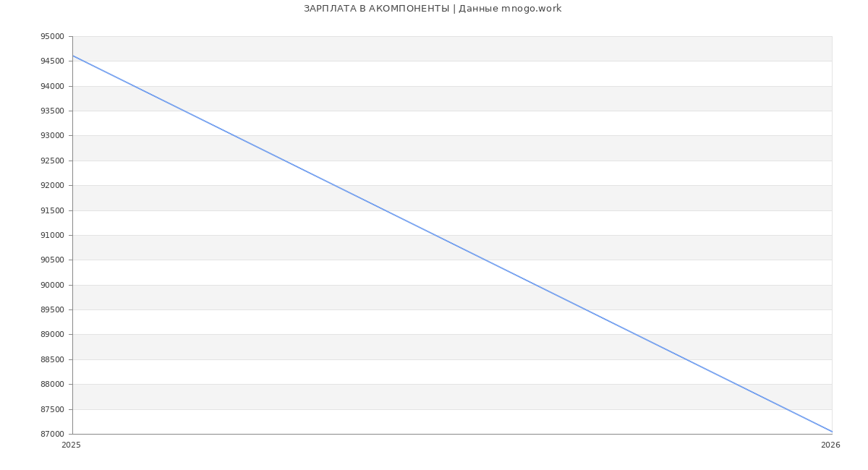Select the 94000 y-axis tick label
The width and height of the screenshot is (868, 470).
52,86
